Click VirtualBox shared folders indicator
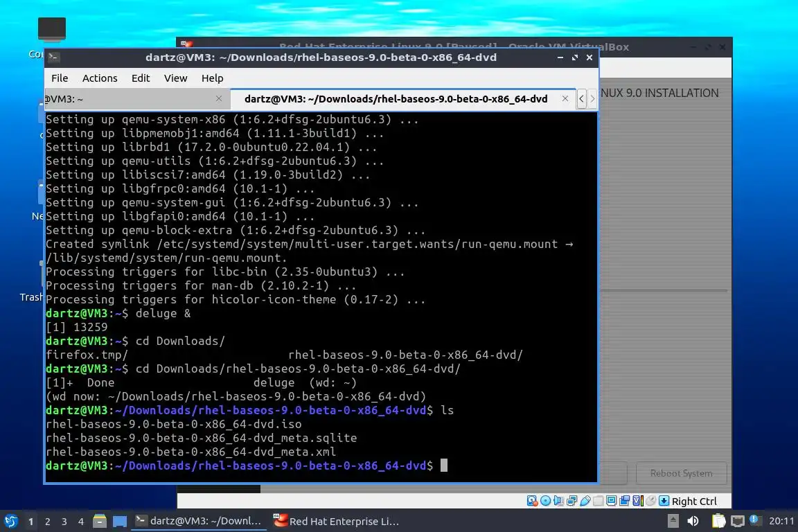 (x=598, y=501)
